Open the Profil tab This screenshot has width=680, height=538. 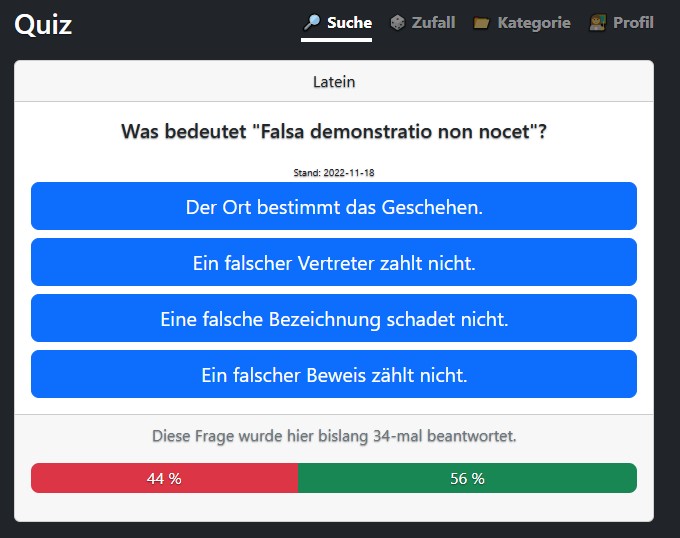(621, 23)
